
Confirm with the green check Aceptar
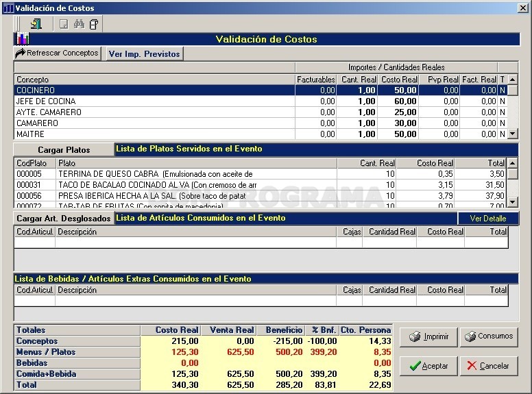pyautogui.click(x=428, y=366)
